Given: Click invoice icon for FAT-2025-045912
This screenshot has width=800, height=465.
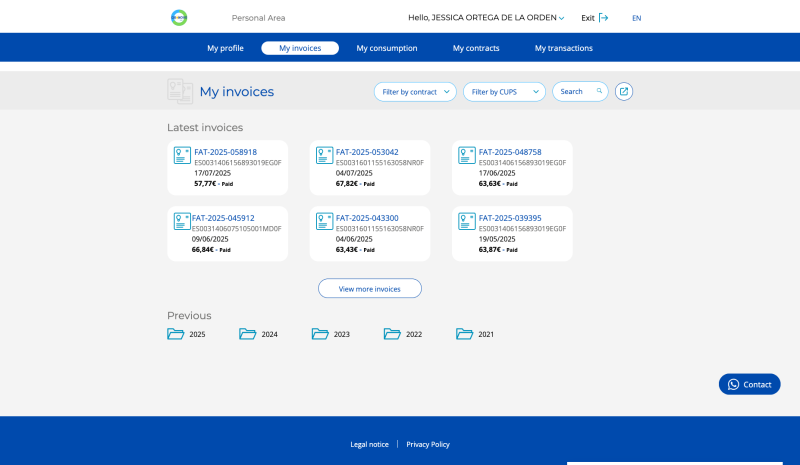Looking at the screenshot, I should 182,221.
